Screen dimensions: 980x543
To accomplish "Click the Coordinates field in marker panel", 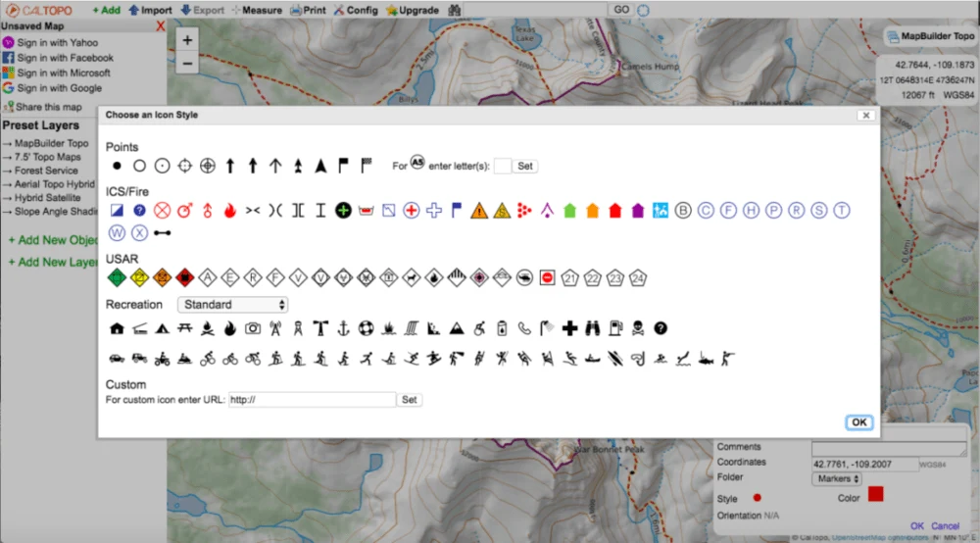I will (865, 465).
